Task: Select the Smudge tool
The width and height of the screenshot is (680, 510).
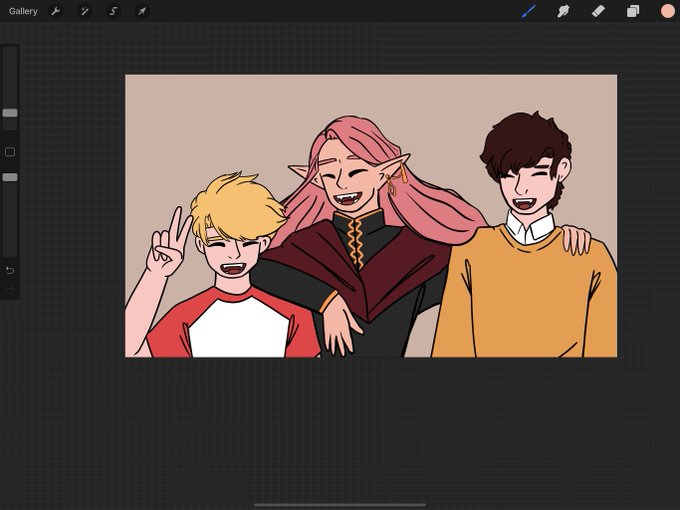Action: pyautogui.click(x=563, y=11)
